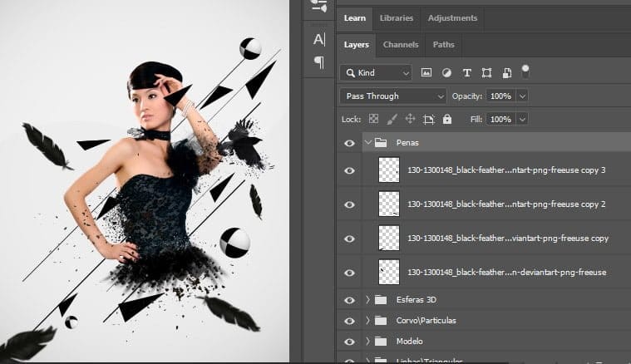Viewport: 631px width, 364px height.
Task: Click search magnifier in Kind filter
Action: [x=351, y=73]
